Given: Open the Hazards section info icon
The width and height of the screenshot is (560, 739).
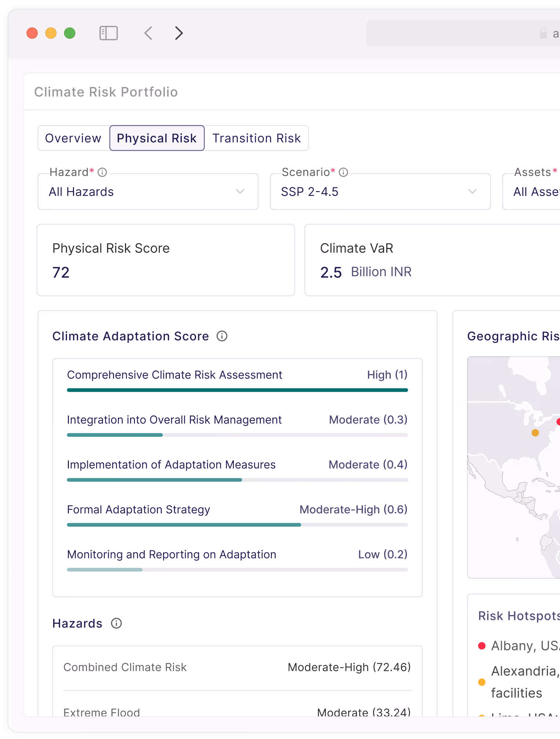Looking at the screenshot, I should coord(116,623).
